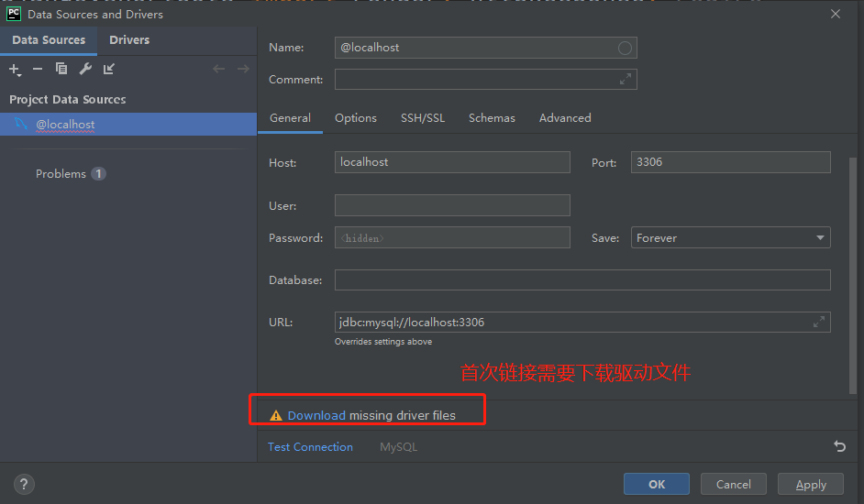Make global import arrow icon
The image size is (864, 504).
point(109,69)
